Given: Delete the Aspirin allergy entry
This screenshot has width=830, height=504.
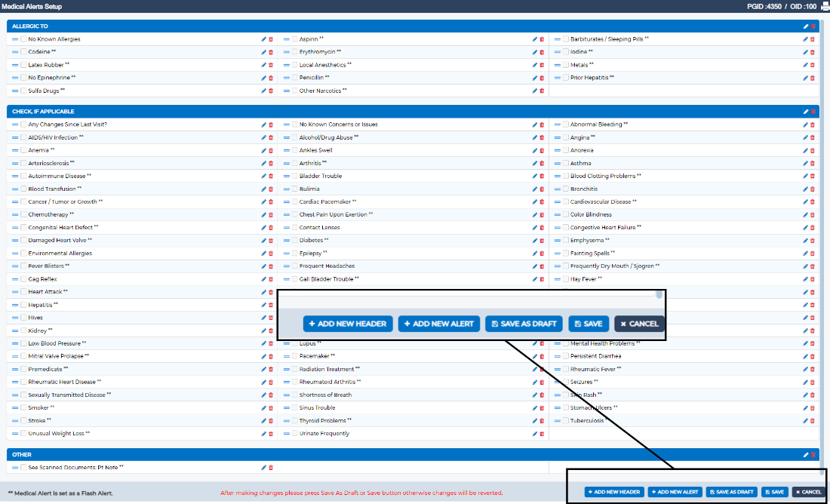Looking at the screenshot, I should tap(542, 38).
